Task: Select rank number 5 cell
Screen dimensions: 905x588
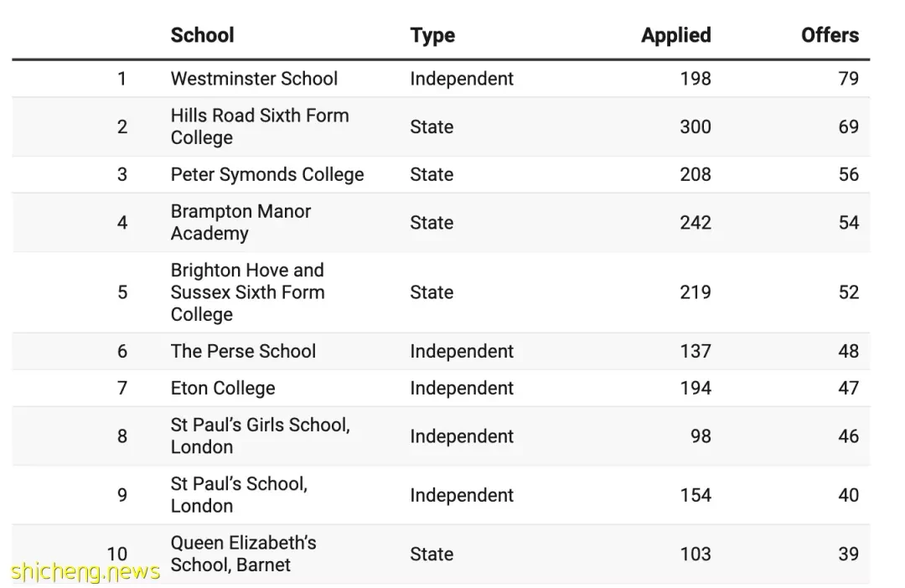Action: (122, 292)
